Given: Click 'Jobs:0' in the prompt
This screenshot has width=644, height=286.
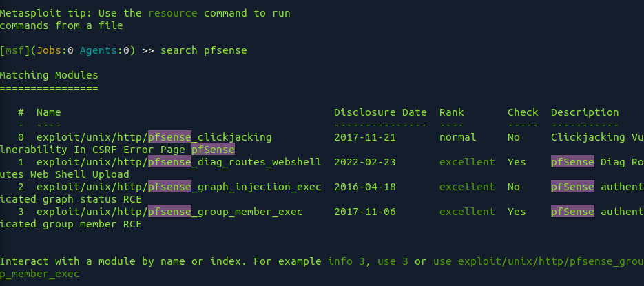Looking at the screenshot, I should [55, 50].
